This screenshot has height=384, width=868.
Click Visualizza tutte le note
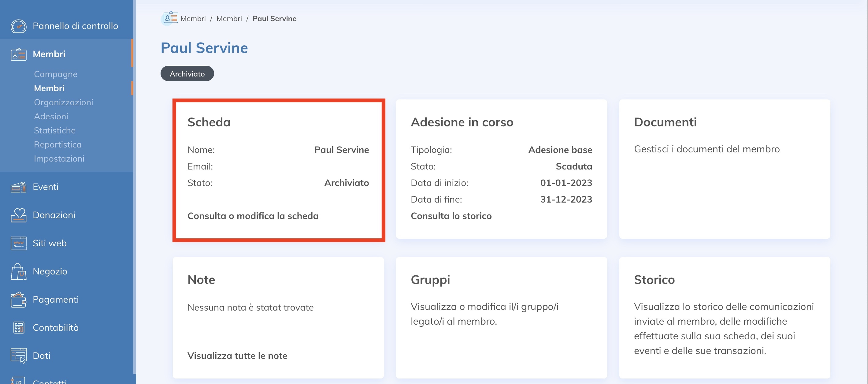click(x=238, y=356)
